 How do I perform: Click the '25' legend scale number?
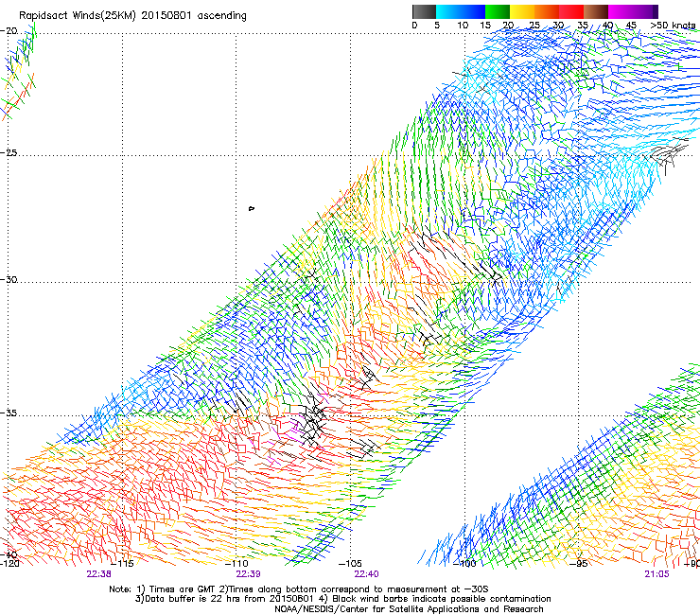(x=534, y=26)
